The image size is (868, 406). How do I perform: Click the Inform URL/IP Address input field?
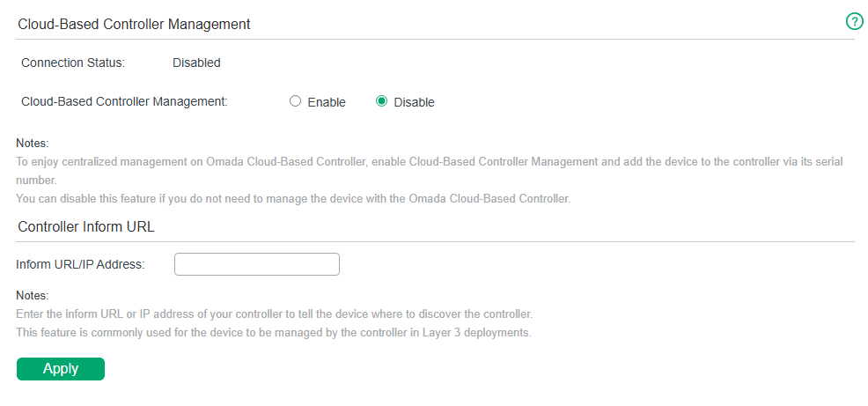click(257, 264)
